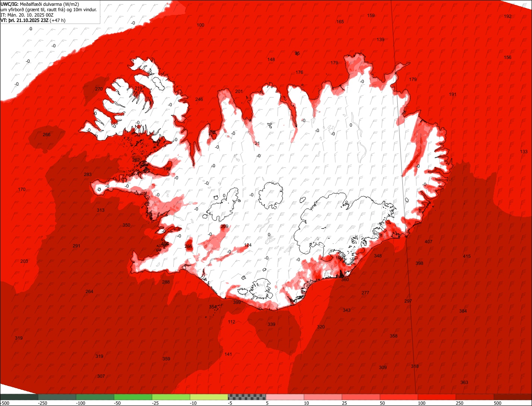Click the checkered legend segment between -5 and 5

[247, 397]
